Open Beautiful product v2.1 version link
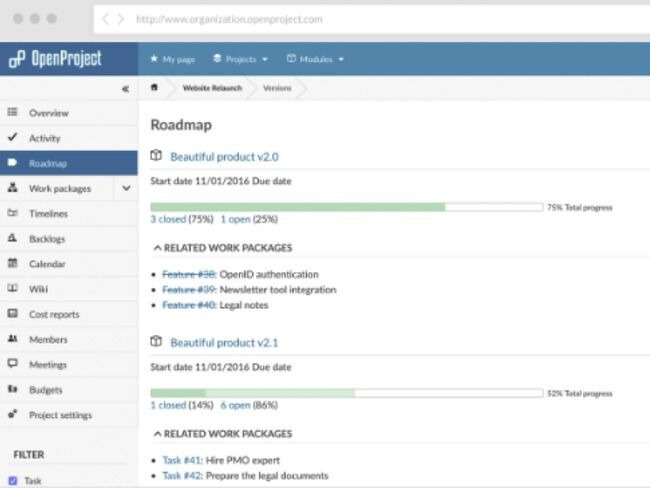Image resolution: width=650 pixels, height=488 pixels. coord(224,342)
